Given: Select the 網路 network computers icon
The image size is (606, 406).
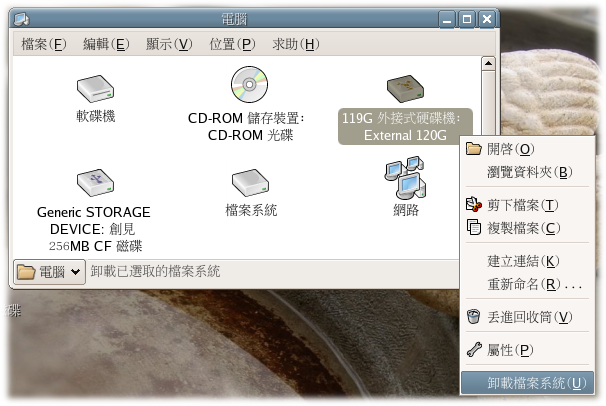Looking at the screenshot, I should (405, 177).
